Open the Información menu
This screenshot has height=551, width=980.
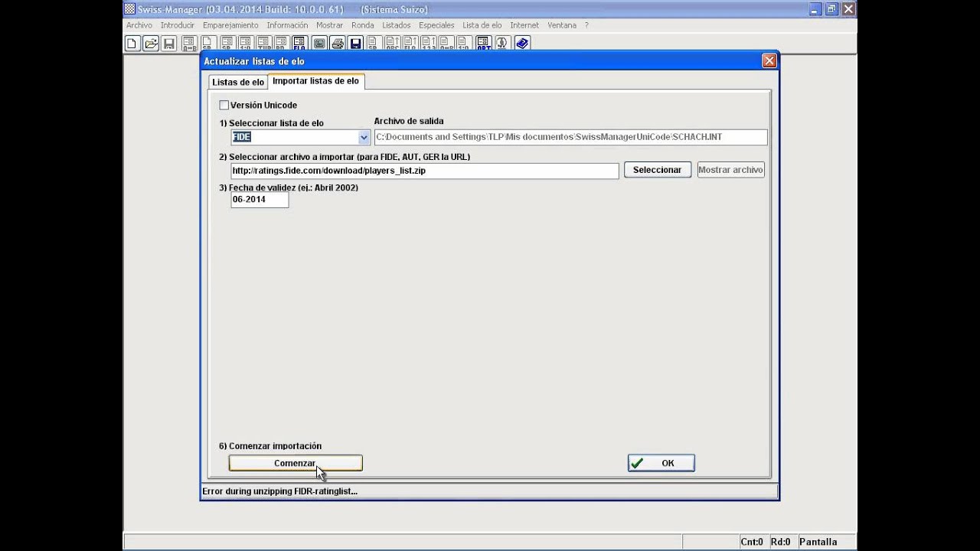pos(287,25)
